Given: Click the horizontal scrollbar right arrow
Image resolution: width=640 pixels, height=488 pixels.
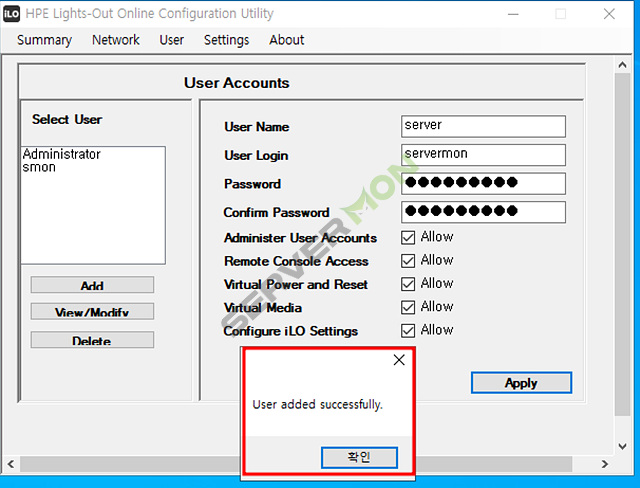Looking at the screenshot, I should click(605, 464).
